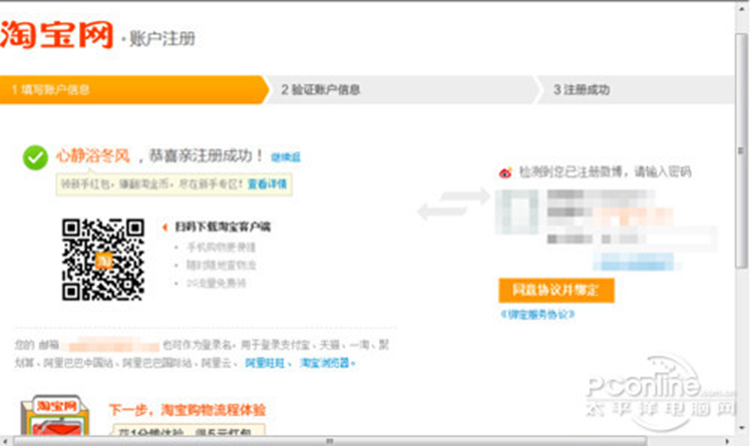The image size is (750, 446).
Task: Click the 查看详情 link in yellow notice
Action: [x=267, y=184]
